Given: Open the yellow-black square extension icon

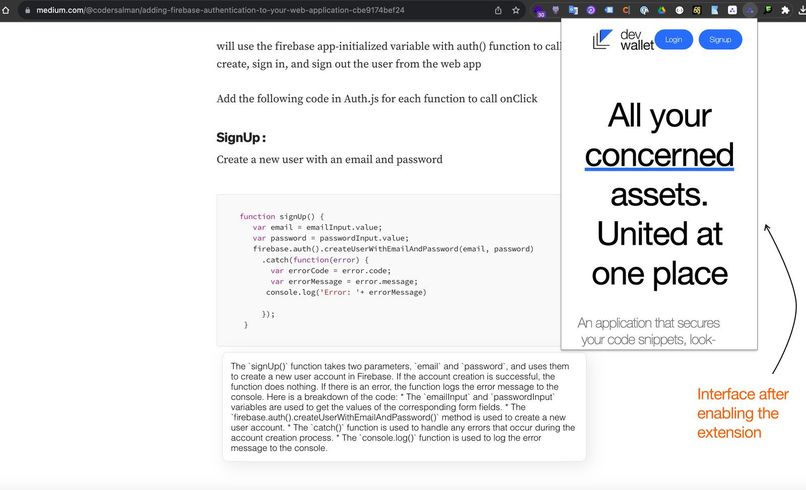Looking at the screenshot, I should coord(697,10).
